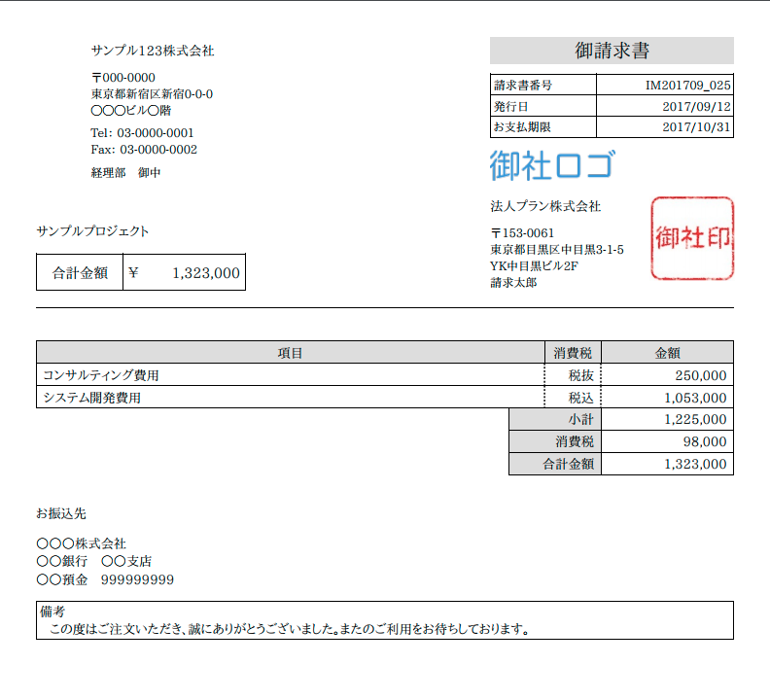The width and height of the screenshot is (770, 700).
Task: Select the 消費税 value 98,000
Action: [x=703, y=442]
